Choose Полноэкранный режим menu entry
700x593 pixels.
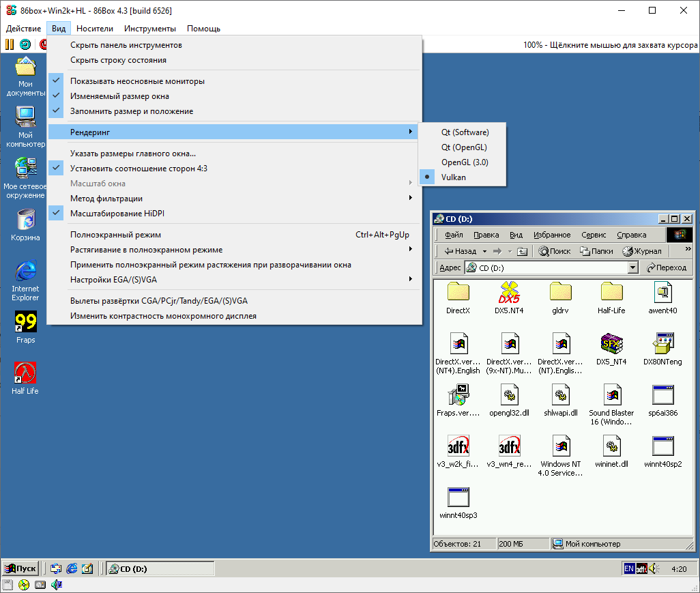(x=116, y=235)
